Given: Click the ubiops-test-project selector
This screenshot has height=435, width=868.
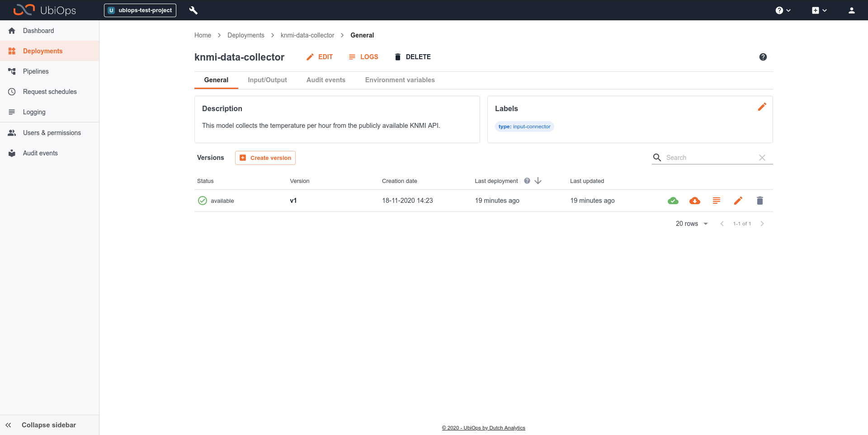Looking at the screenshot, I should pyautogui.click(x=140, y=10).
